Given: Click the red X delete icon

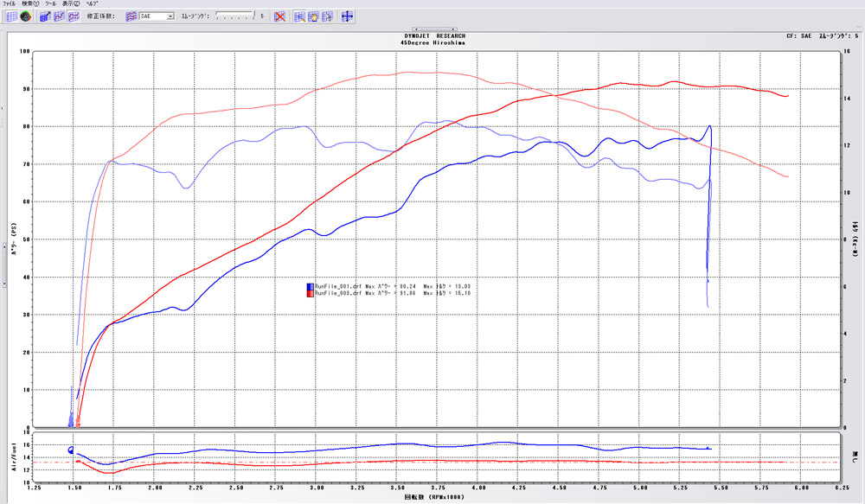Looking at the screenshot, I should pyautogui.click(x=279, y=16).
